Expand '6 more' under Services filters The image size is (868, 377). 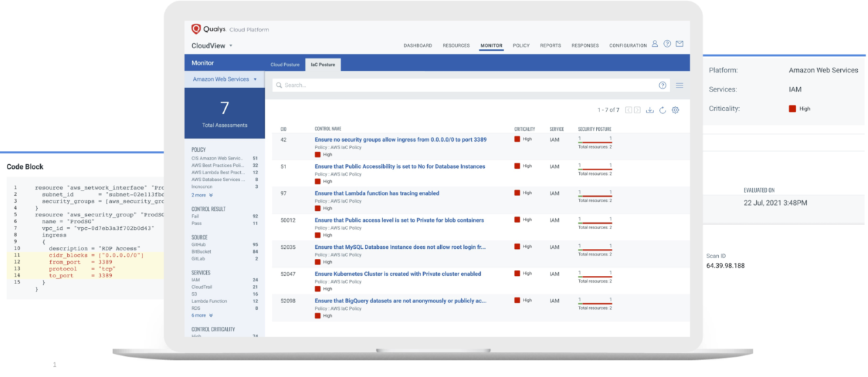(x=202, y=315)
